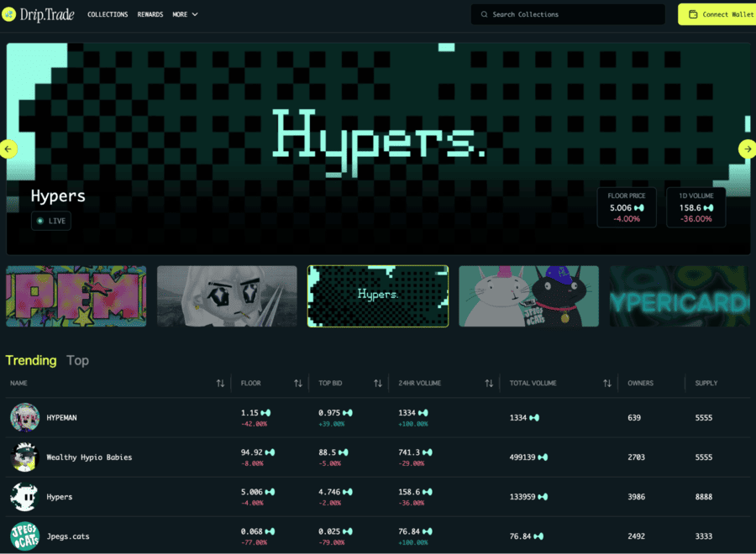The width and height of the screenshot is (756, 554).
Task: Click HYPEMAN floor value 1.15
Action: coord(249,413)
